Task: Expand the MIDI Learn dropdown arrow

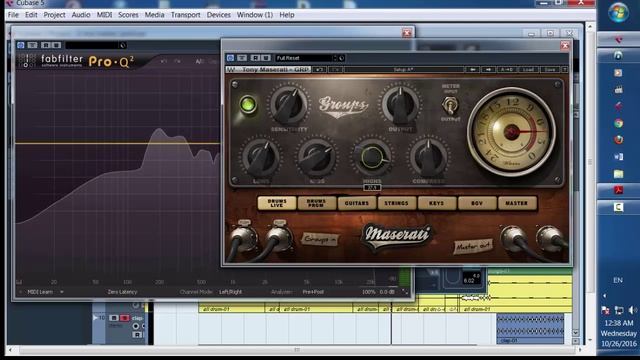Action: (x=62, y=292)
